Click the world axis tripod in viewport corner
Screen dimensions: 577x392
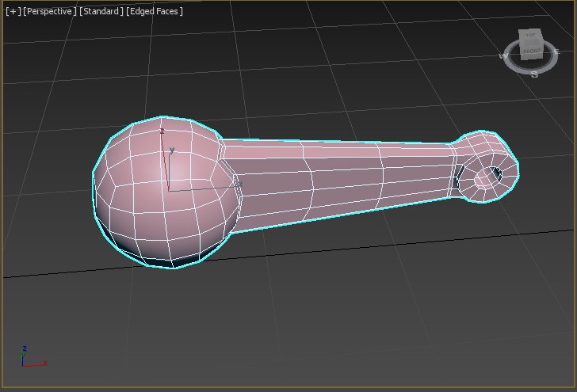(28, 360)
